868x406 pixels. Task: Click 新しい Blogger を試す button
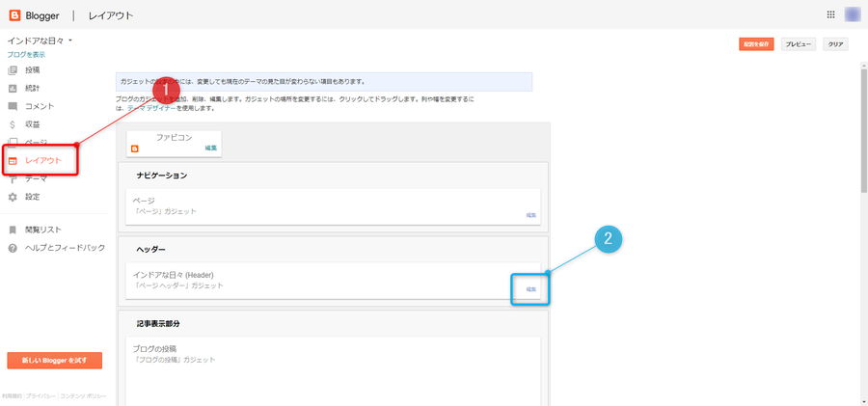[x=55, y=360]
